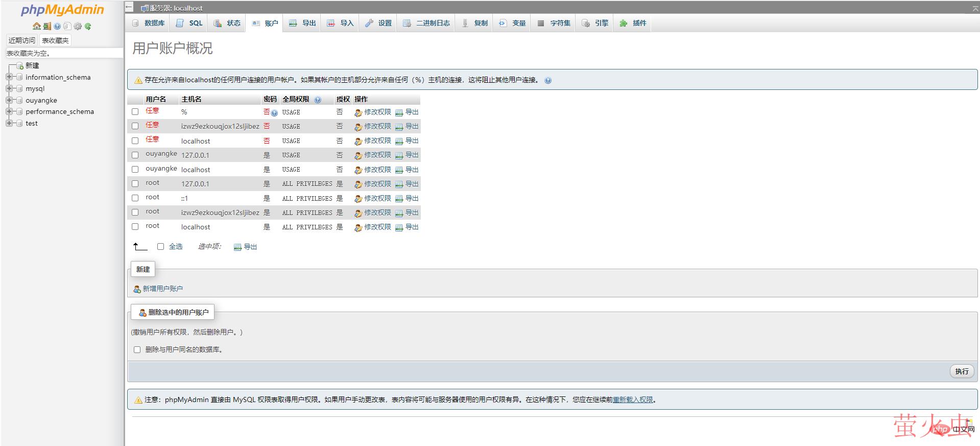Image resolution: width=980 pixels, height=446 pixels.
Task: Check the root ::1 row checkbox
Action: point(135,198)
